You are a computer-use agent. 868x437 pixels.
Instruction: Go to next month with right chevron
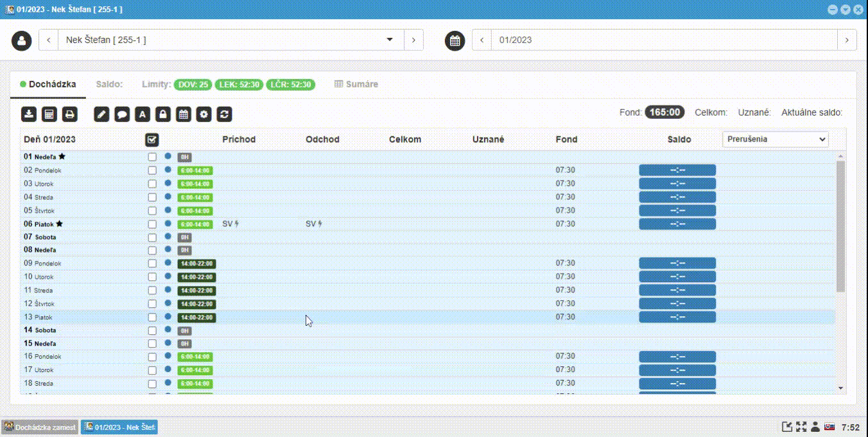click(847, 40)
